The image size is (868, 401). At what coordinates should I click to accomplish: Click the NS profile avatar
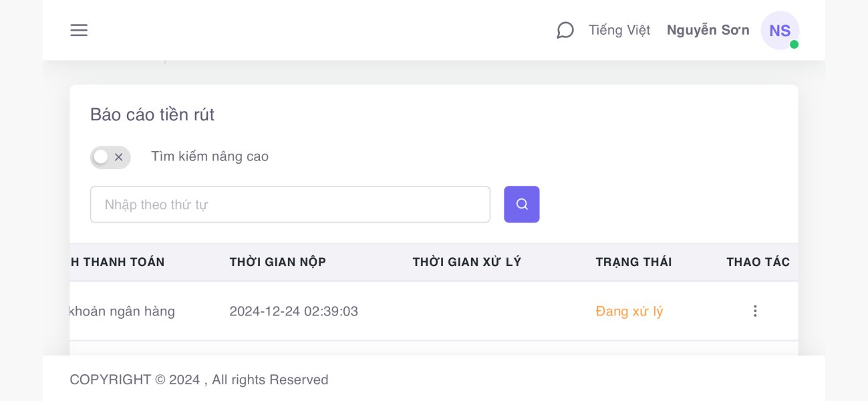(779, 31)
